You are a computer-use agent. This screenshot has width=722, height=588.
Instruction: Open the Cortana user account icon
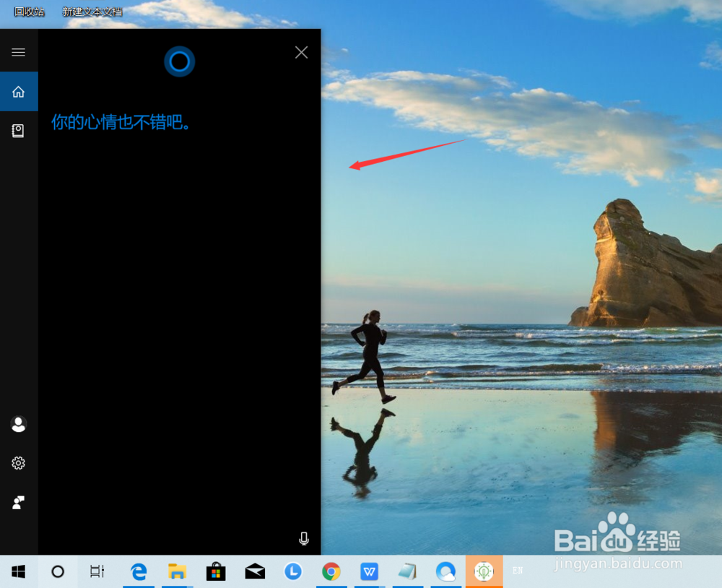click(19, 424)
